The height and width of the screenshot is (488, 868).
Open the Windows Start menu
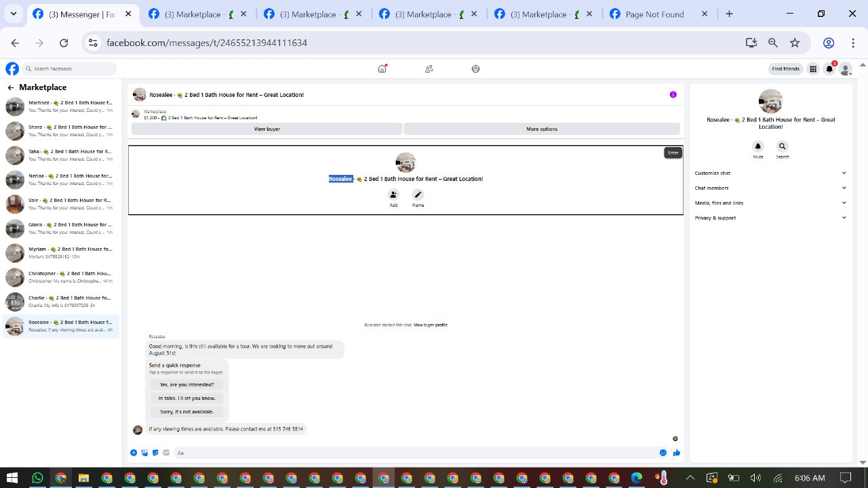[x=12, y=478]
